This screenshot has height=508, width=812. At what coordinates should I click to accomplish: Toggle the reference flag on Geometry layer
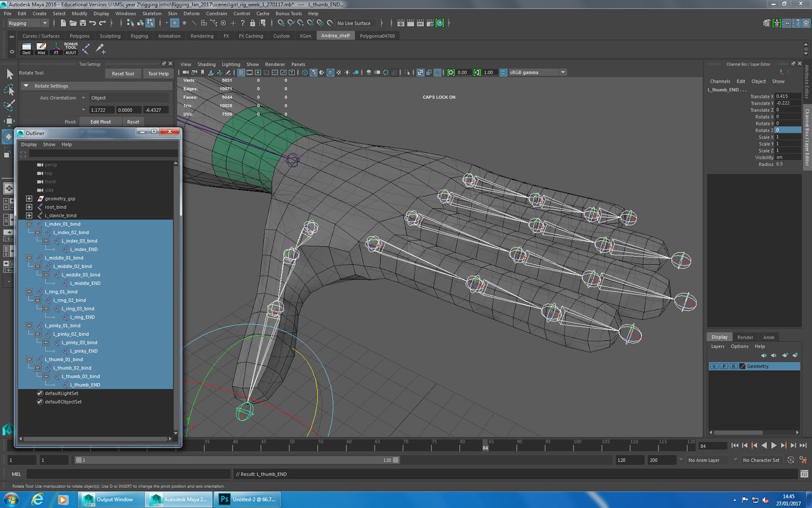(734, 366)
